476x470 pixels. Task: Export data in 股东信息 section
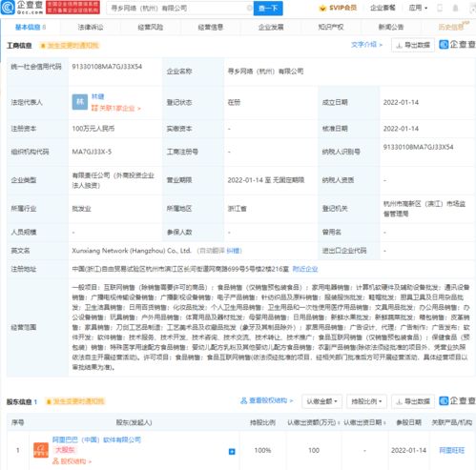click(x=413, y=401)
